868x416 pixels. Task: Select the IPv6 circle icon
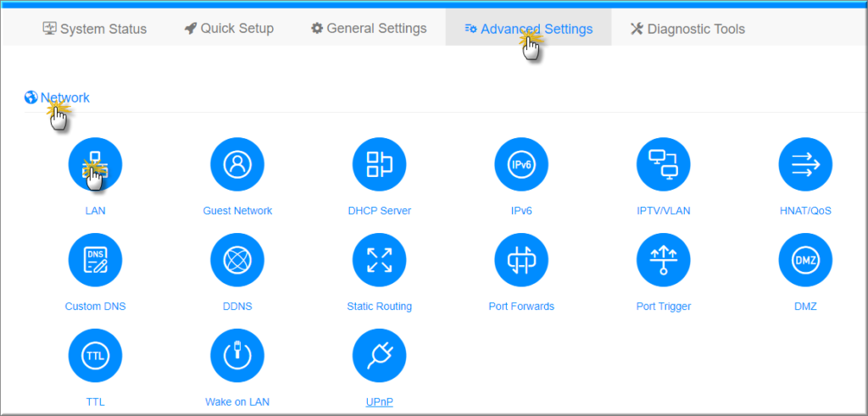pyautogui.click(x=521, y=164)
